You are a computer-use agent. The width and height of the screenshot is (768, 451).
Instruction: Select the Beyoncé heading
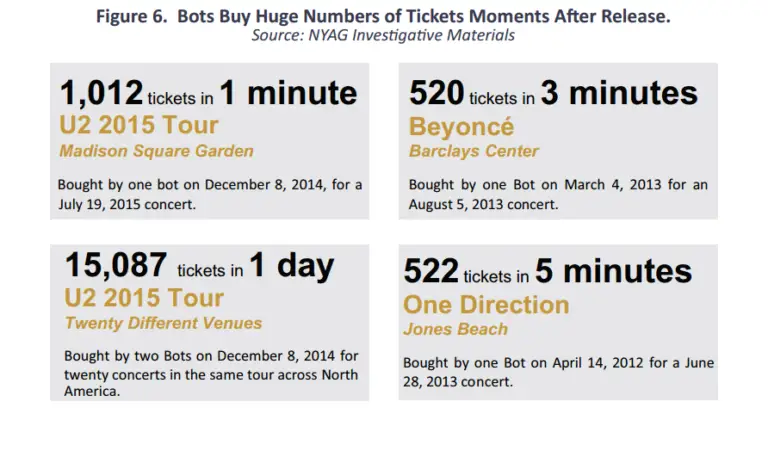(461, 126)
